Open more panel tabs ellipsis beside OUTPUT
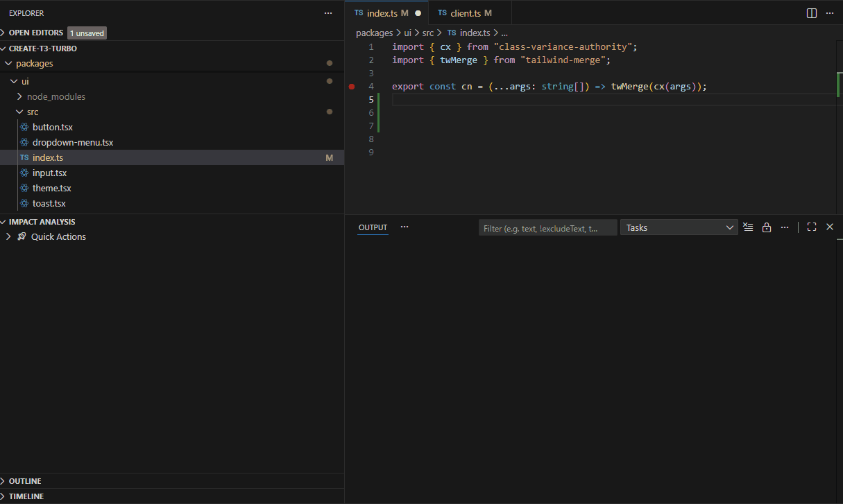This screenshot has height=504, width=843. point(405,227)
